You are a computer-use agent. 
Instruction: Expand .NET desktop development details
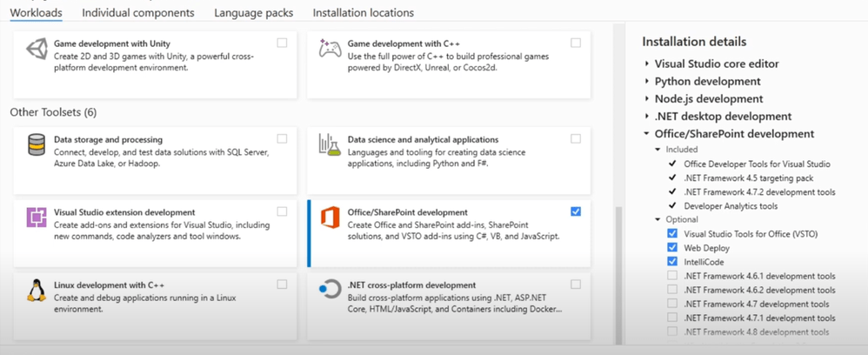click(646, 117)
